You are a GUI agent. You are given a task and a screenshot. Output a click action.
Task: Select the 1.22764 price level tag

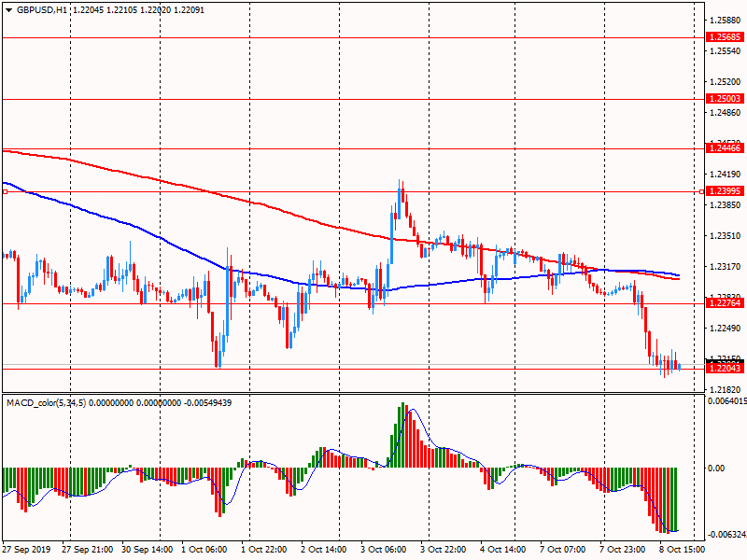[x=725, y=303]
